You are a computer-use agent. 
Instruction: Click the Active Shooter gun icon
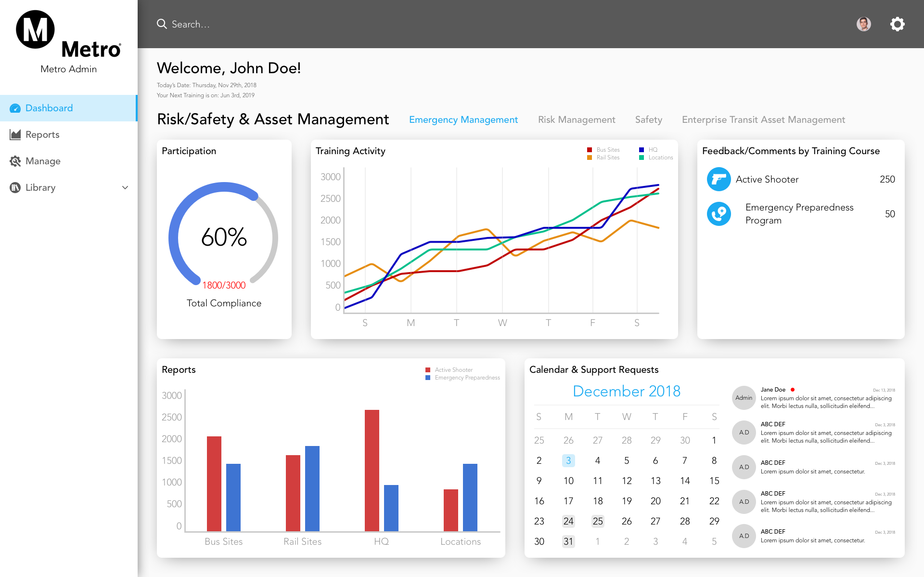point(719,179)
